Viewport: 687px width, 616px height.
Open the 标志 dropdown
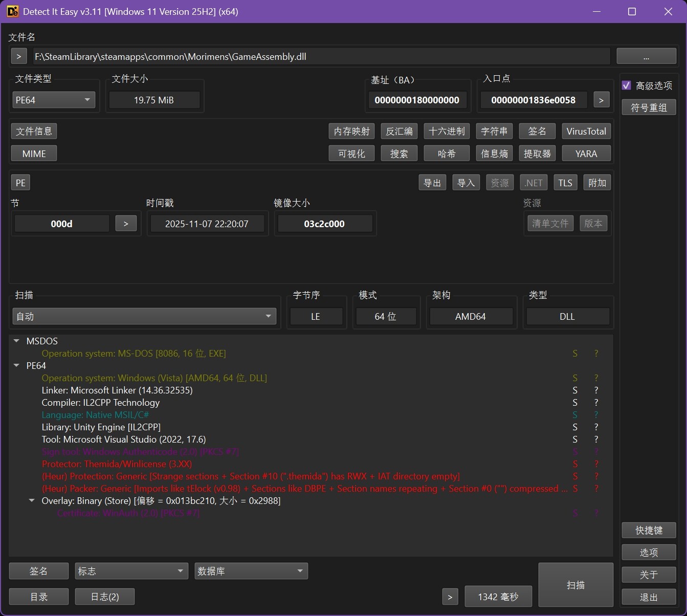click(131, 571)
